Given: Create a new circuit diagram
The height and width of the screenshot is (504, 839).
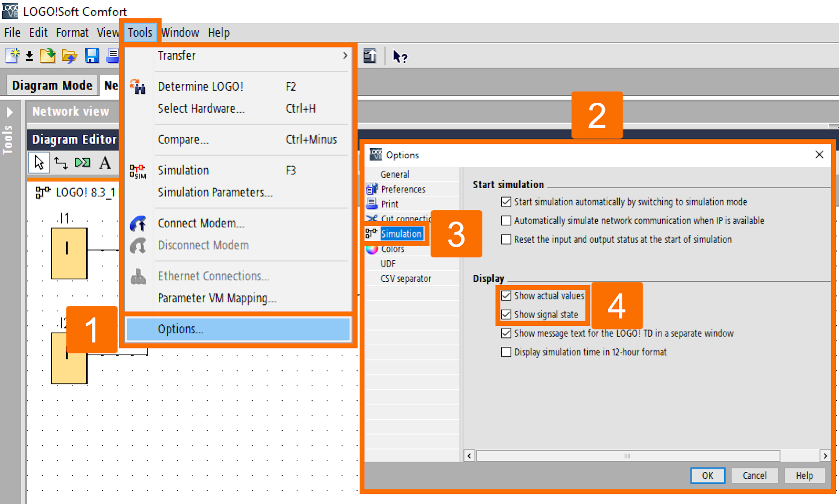Looking at the screenshot, I should pyautogui.click(x=12, y=56).
